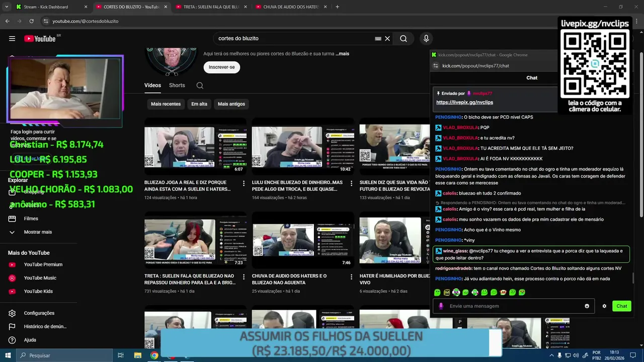Image resolution: width=644 pixels, height=362 pixels.
Task: Open the CHUVA DE AUDIO video thumbnail
Action: [303, 241]
